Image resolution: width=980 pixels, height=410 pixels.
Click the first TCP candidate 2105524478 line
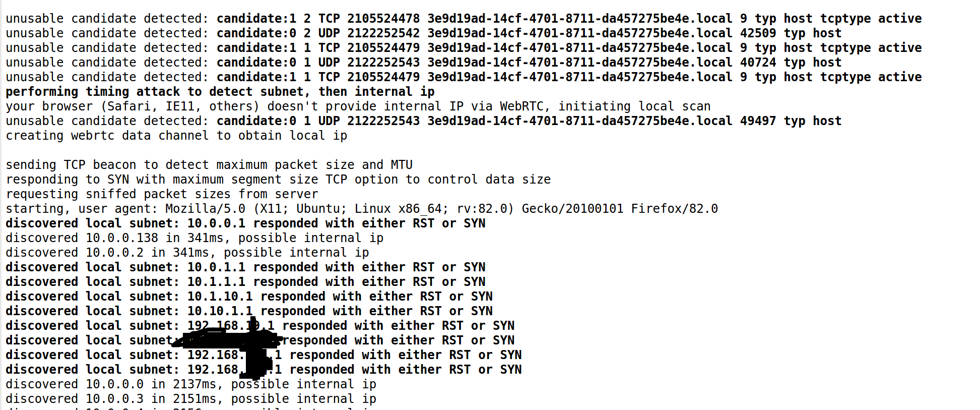tap(464, 19)
